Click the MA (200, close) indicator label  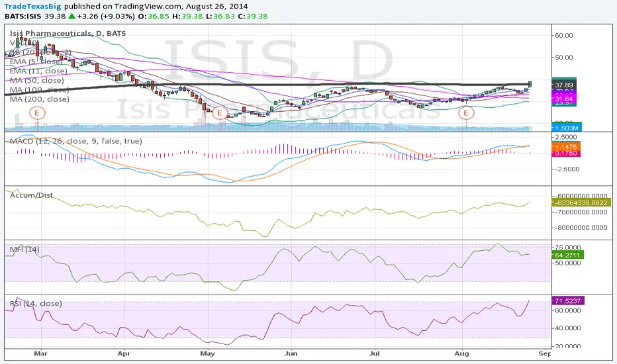click(x=39, y=99)
